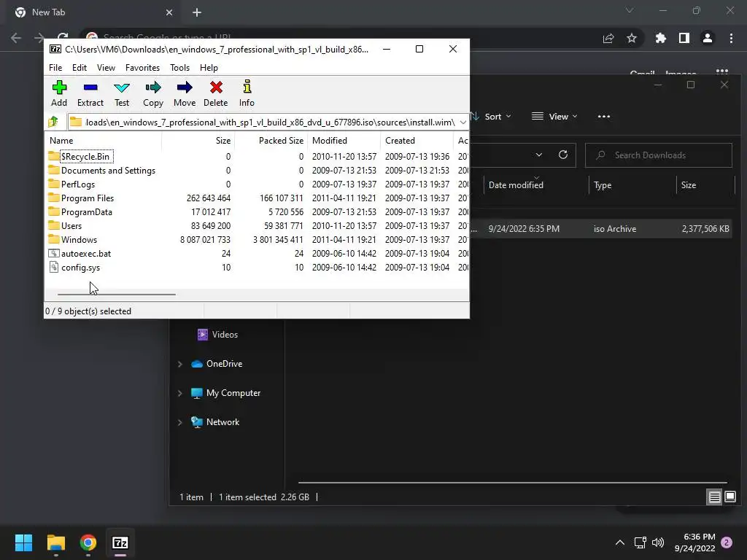This screenshot has width=747, height=560.
Task: Sort 7-Zip list by Created column
Action: (x=417, y=141)
